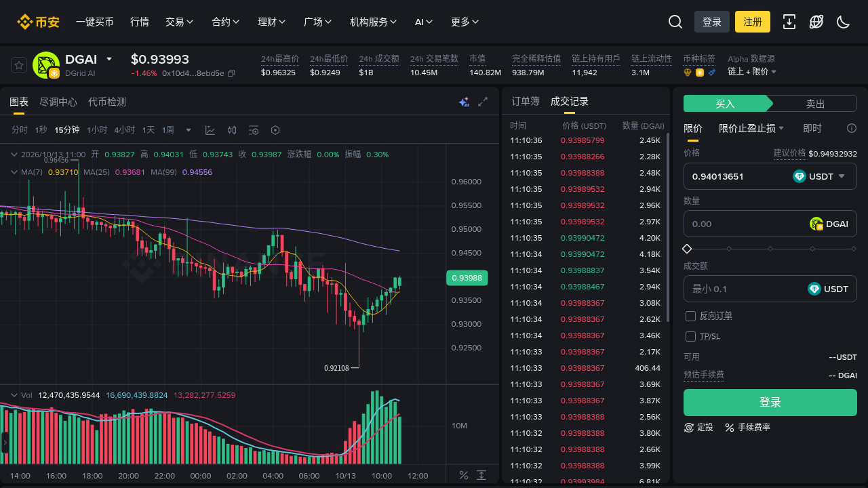Viewport: 868px width, 488px height.
Task: Open the 代币检测 tab
Action: (x=107, y=102)
